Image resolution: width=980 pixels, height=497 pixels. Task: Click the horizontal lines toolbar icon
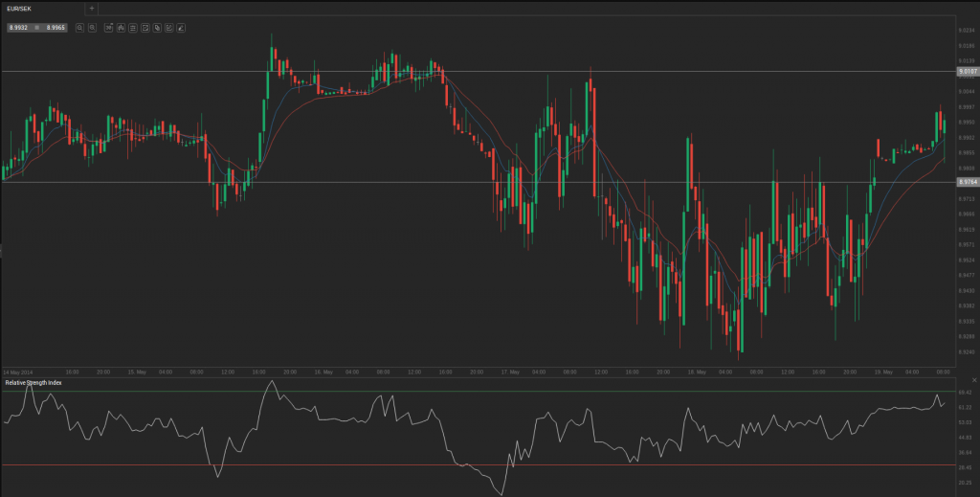coord(132,28)
